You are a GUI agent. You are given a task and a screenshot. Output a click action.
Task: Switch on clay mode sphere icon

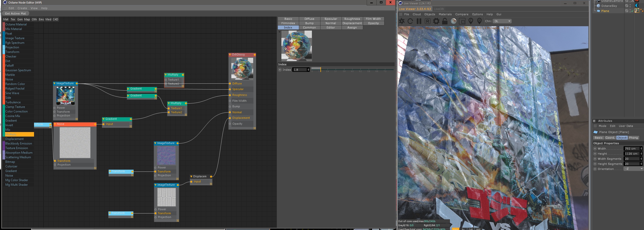[454, 21]
